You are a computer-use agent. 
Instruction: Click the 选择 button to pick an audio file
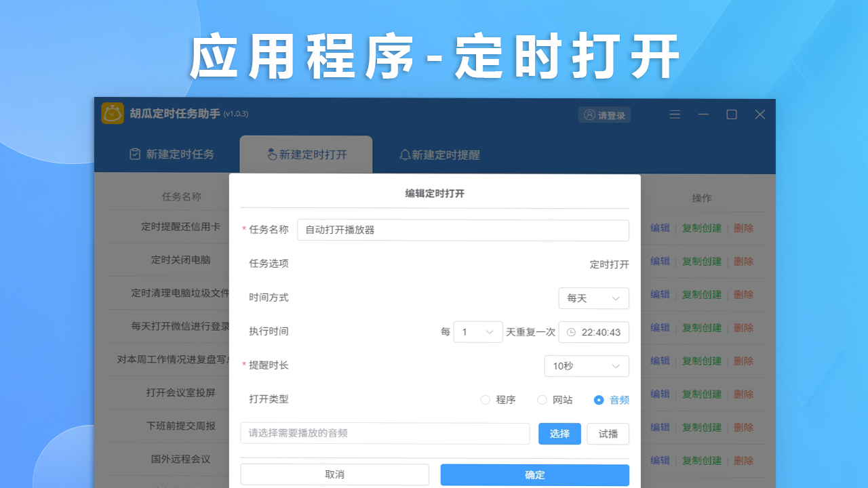pyautogui.click(x=559, y=434)
